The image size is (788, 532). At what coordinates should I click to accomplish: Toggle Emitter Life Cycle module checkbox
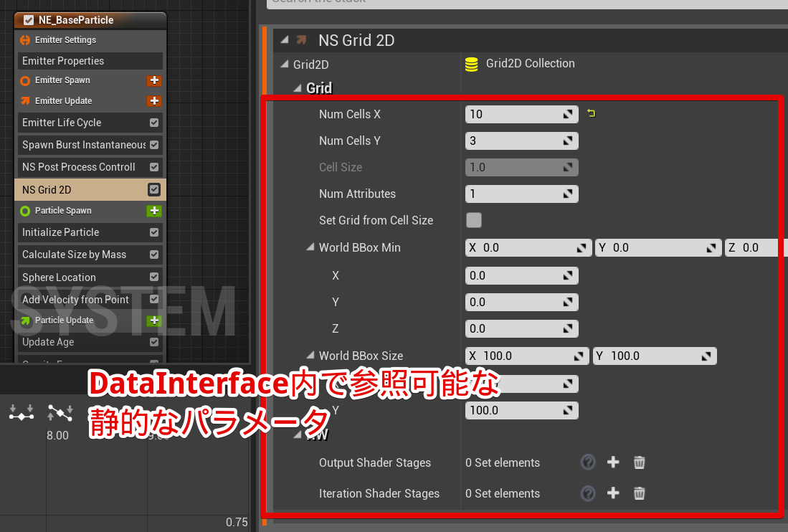(154, 123)
